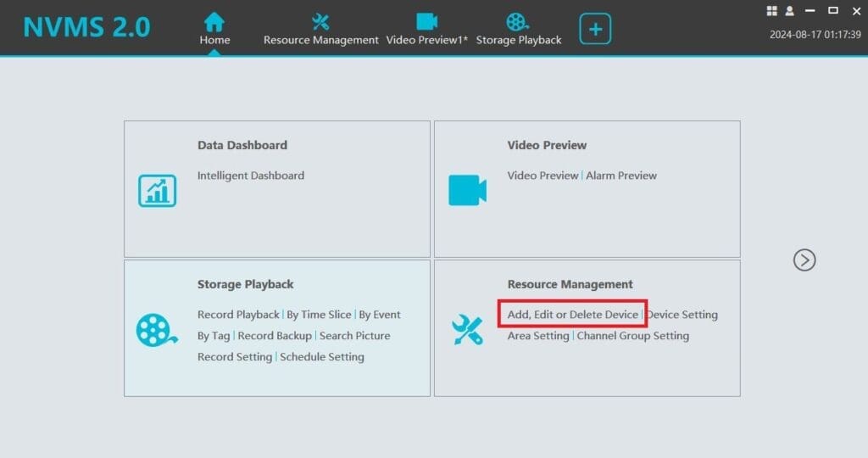Click the Storage Playback film reel icon in top bar
This screenshot has width=868, height=458.
518,22
